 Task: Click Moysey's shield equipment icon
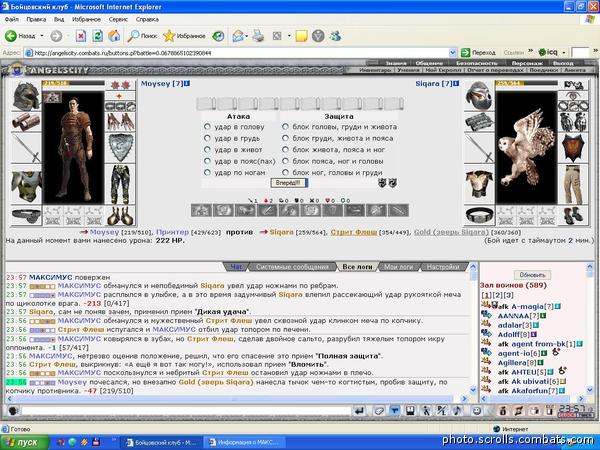point(120,147)
